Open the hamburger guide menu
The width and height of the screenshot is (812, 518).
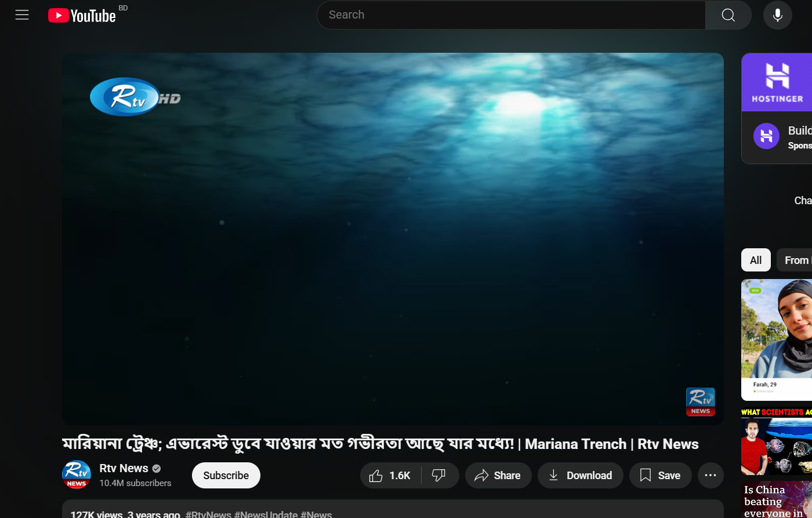(x=22, y=15)
